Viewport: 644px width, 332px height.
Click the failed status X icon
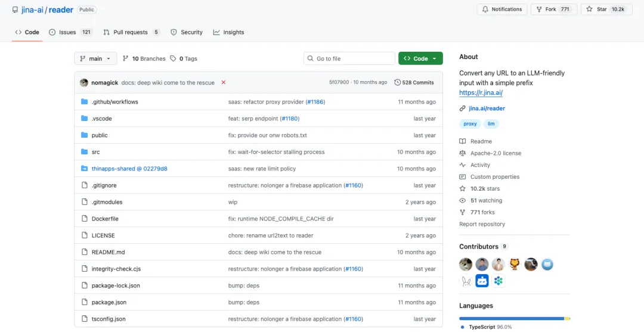click(x=224, y=82)
